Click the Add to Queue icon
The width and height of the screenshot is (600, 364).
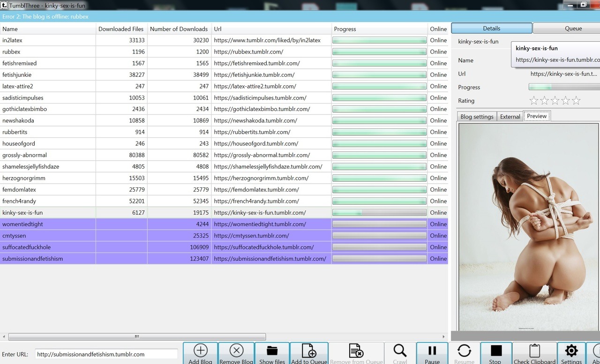309,351
